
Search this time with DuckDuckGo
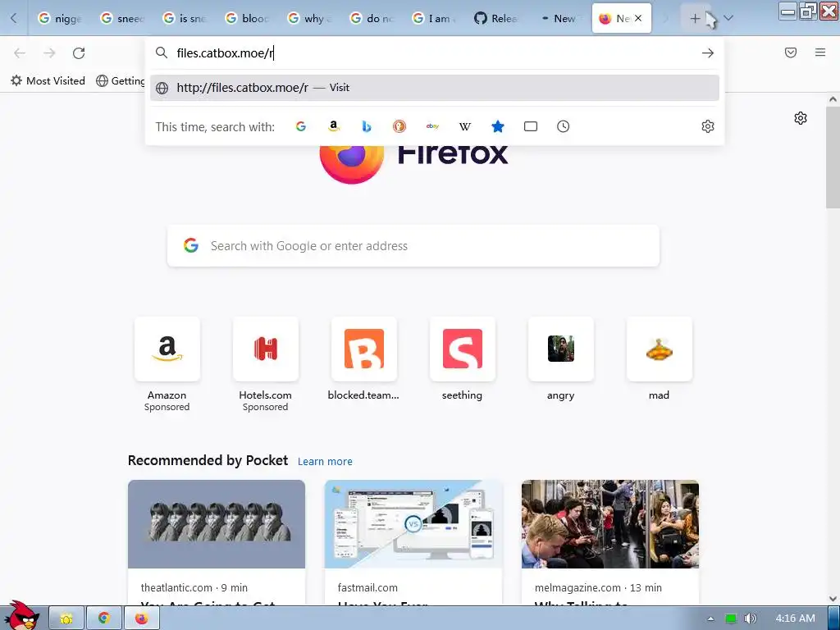(x=399, y=126)
